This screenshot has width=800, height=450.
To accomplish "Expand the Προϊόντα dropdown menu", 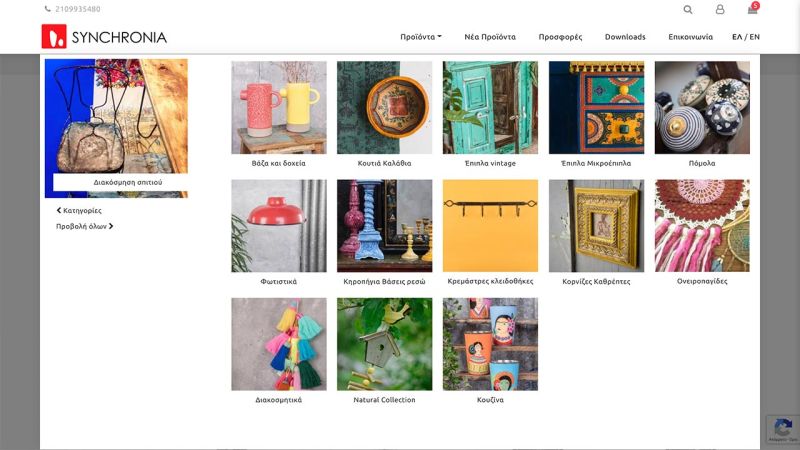I will pos(421,37).
